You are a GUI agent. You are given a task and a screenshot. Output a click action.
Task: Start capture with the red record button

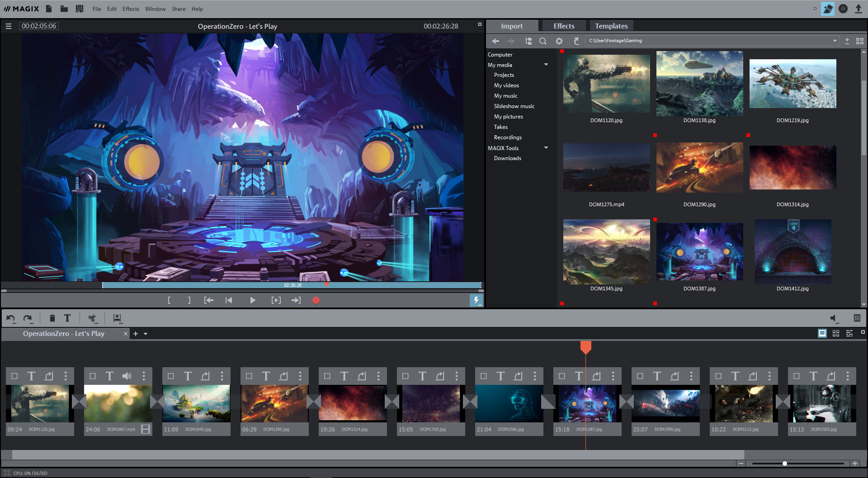(316, 300)
